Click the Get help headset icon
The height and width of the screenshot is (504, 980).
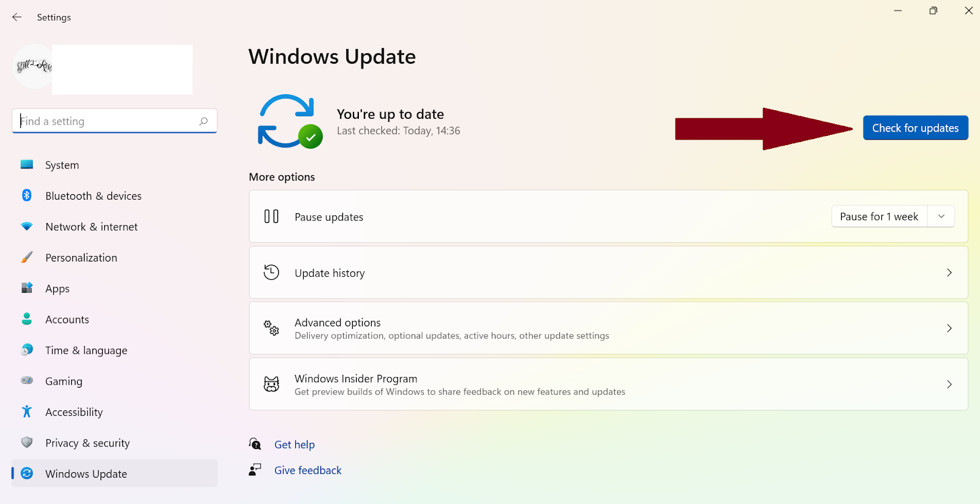(x=255, y=444)
